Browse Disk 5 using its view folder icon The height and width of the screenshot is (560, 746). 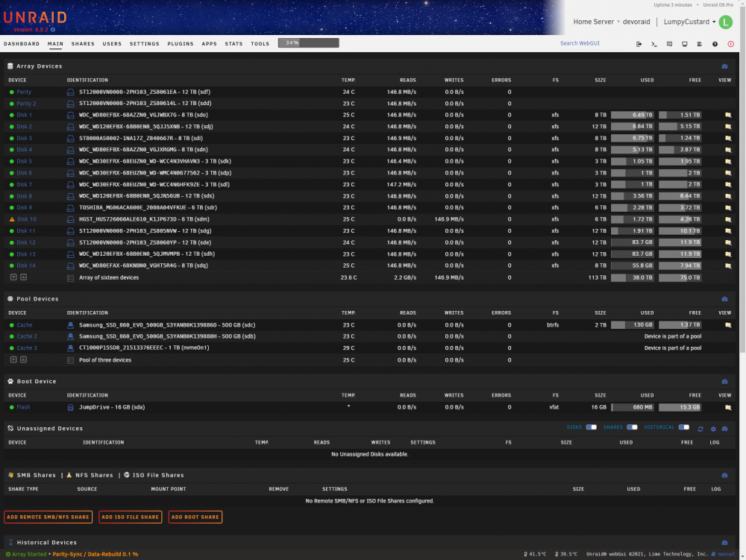click(x=728, y=162)
